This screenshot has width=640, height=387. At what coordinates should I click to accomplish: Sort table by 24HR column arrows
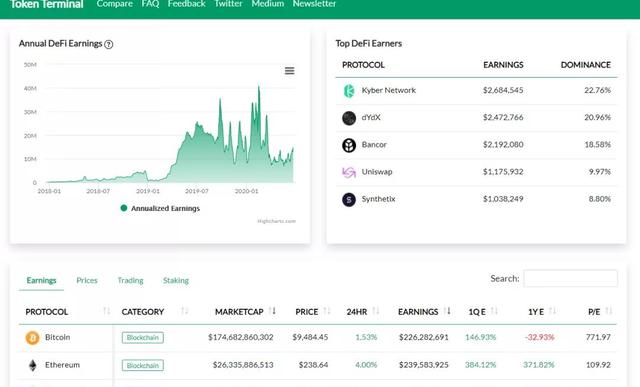coord(376,311)
